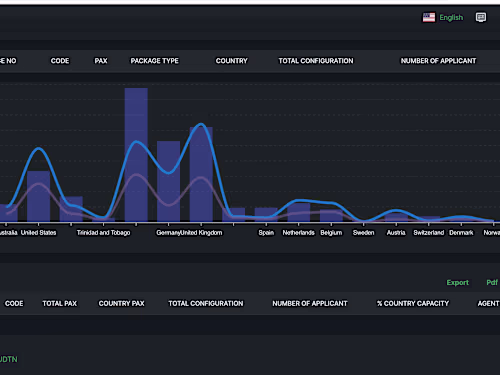Select the Netherlands bar in chart
500x375 pixels.
tap(299, 212)
